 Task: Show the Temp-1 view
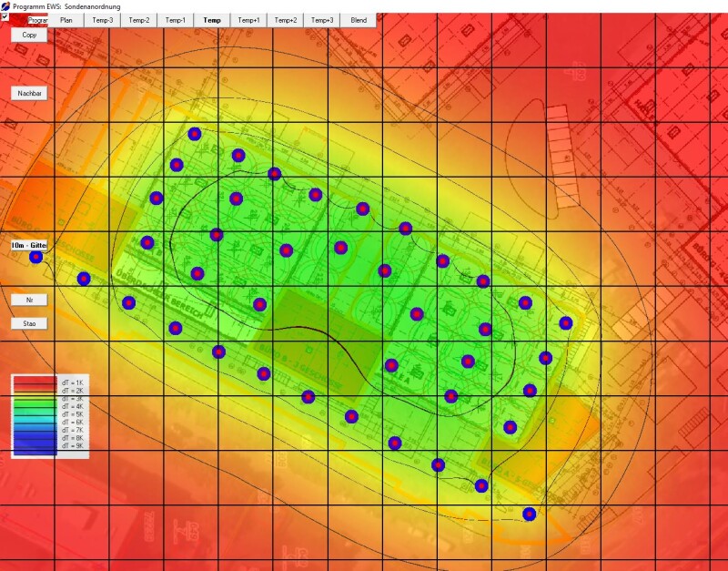[175, 20]
